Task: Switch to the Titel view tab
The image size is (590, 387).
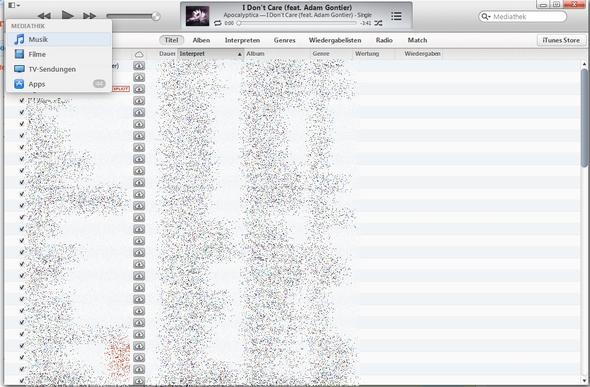Action: [172, 40]
